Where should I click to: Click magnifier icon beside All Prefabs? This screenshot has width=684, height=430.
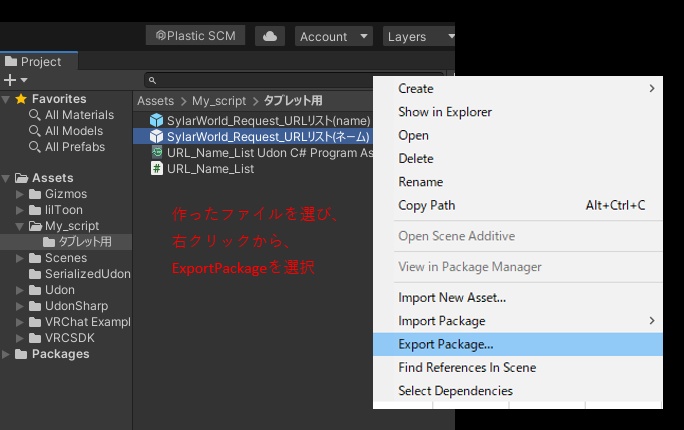point(34,147)
